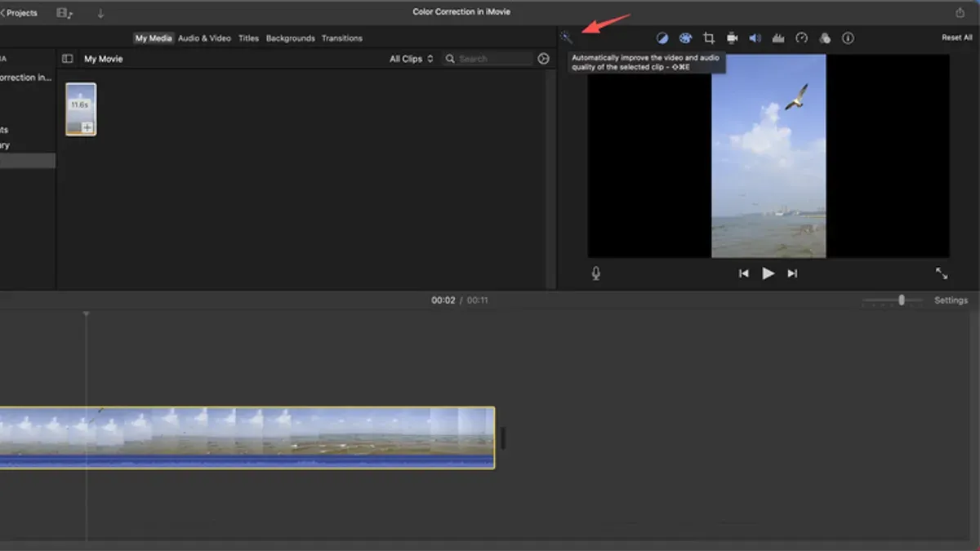
Task: Click the import media down arrow
Action: (100, 13)
